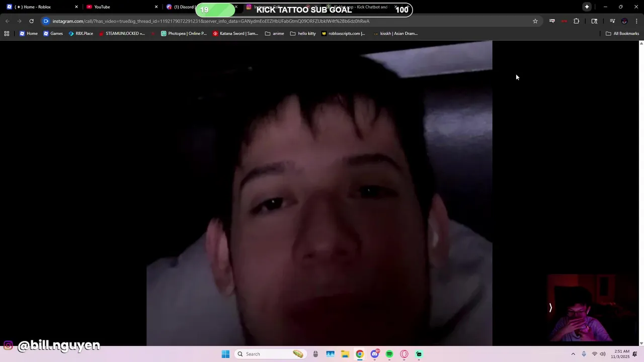
Task: Open Spotify from the taskbar
Action: click(x=389, y=354)
